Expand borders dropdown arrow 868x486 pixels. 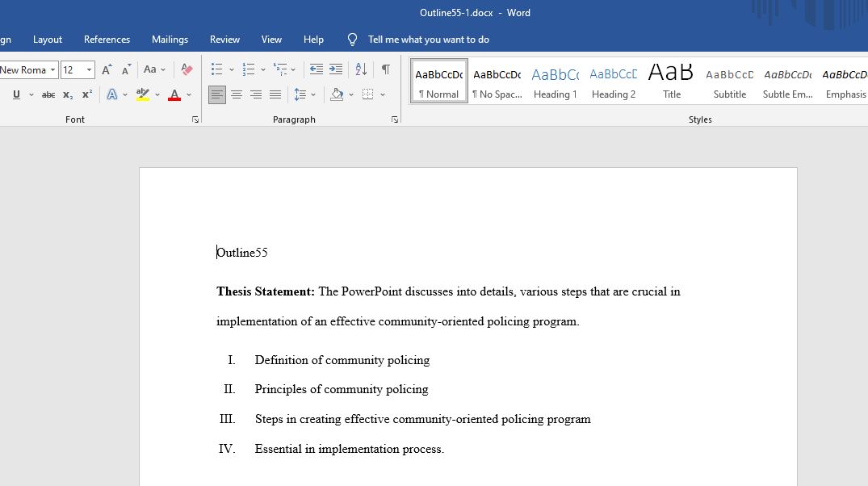tap(383, 94)
